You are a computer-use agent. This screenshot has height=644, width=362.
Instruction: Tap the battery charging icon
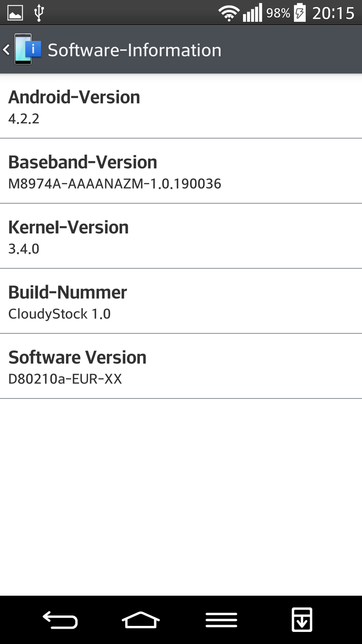pyautogui.click(x=300, y=13)
